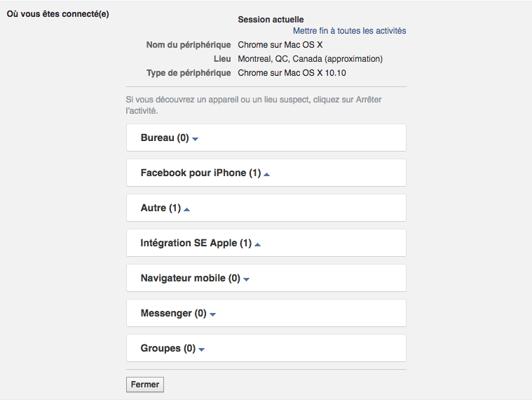532x400 pixels.
Task: Click the 'Où vous êtes connecté(e)' section heading
Action: pos(57,14)
